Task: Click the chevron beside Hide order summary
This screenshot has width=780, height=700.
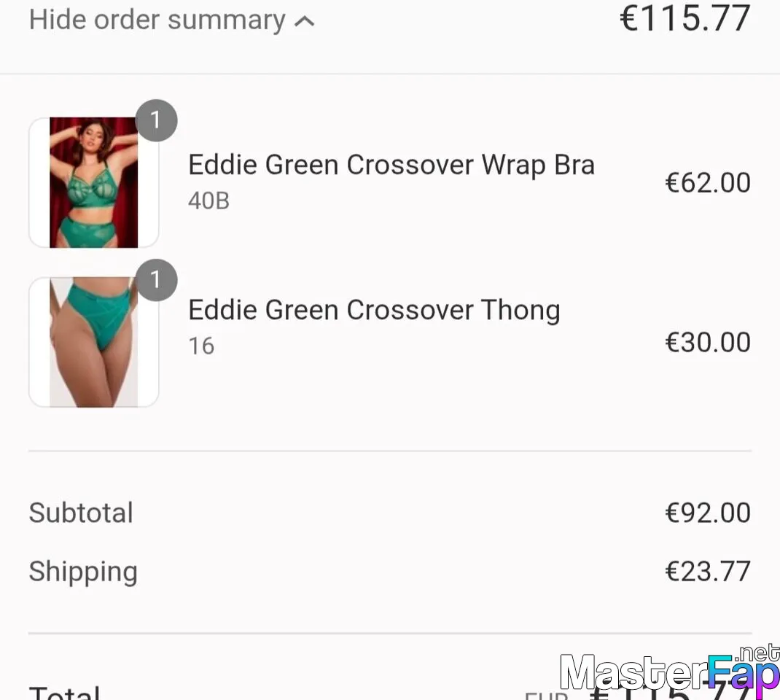Action: [305, 21]
